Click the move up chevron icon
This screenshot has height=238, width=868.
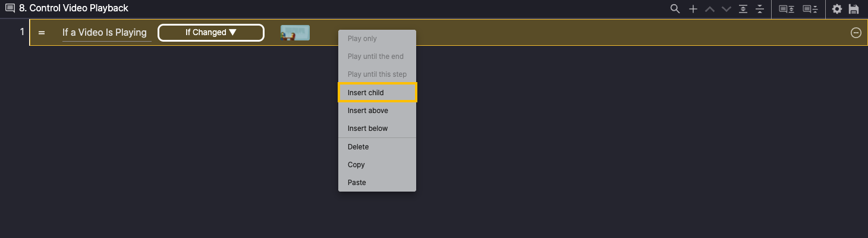coord(709,9)
